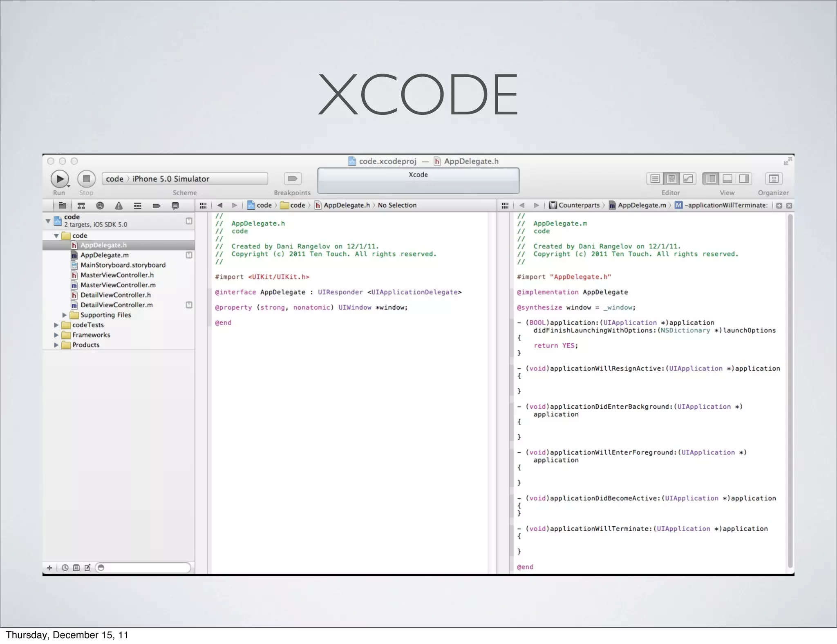The height and width of the screenshot is (644, 837).
Task: Click the Xcode activity status display
Action: click(418, 181)
